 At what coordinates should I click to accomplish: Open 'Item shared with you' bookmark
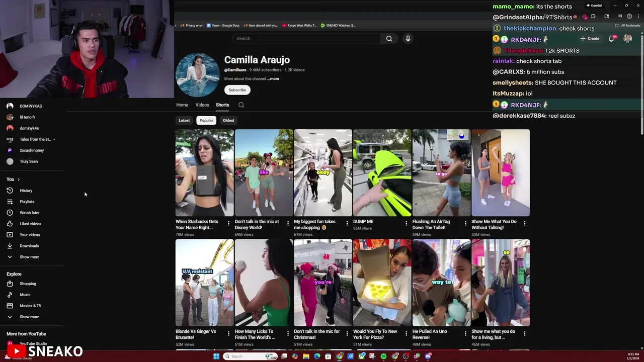pyautogui.click(x=261, y=25)
